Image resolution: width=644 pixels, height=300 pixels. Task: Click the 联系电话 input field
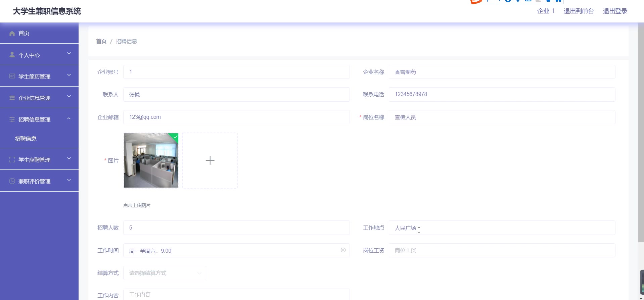pos(502,95)
